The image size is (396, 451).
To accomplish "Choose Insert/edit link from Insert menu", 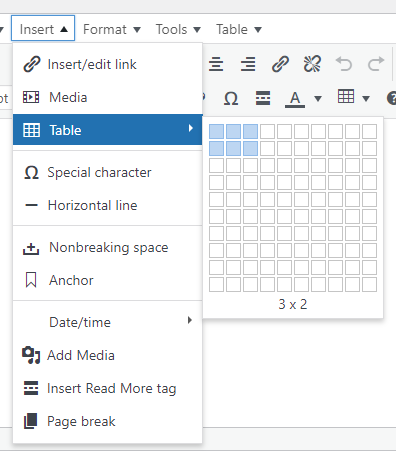I will pos(107,64).
